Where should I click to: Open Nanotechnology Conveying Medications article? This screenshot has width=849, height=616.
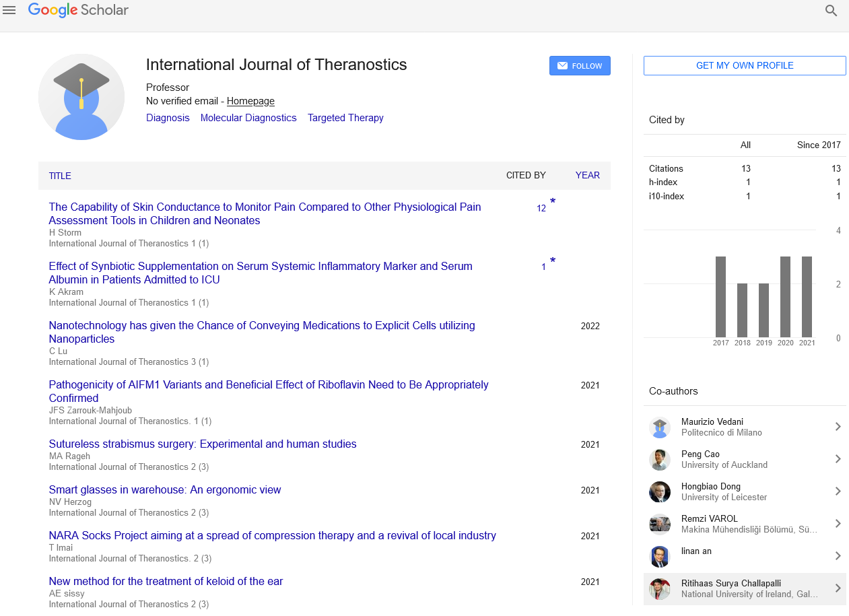click(262, 332)
